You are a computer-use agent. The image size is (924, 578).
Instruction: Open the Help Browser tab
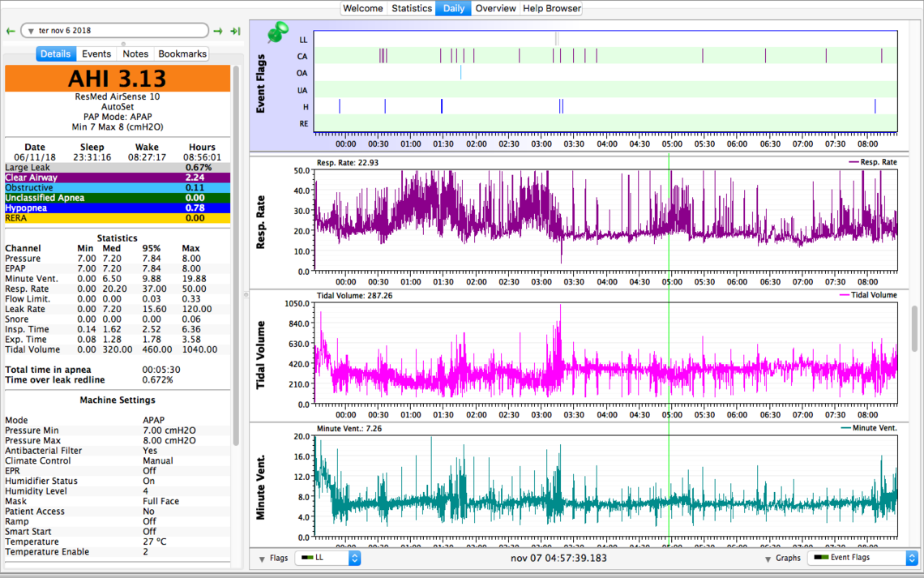[551, 8]
